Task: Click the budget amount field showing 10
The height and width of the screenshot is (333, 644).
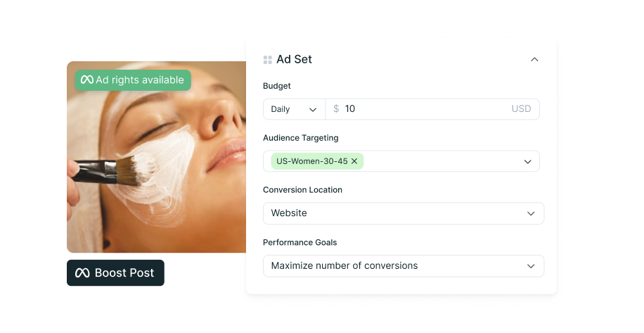Action: point(432,109)
